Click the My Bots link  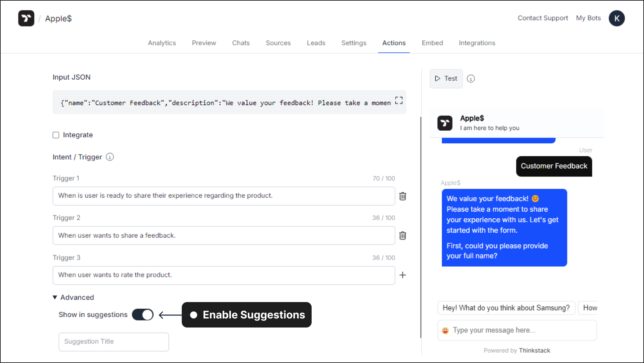pos(588,18)
